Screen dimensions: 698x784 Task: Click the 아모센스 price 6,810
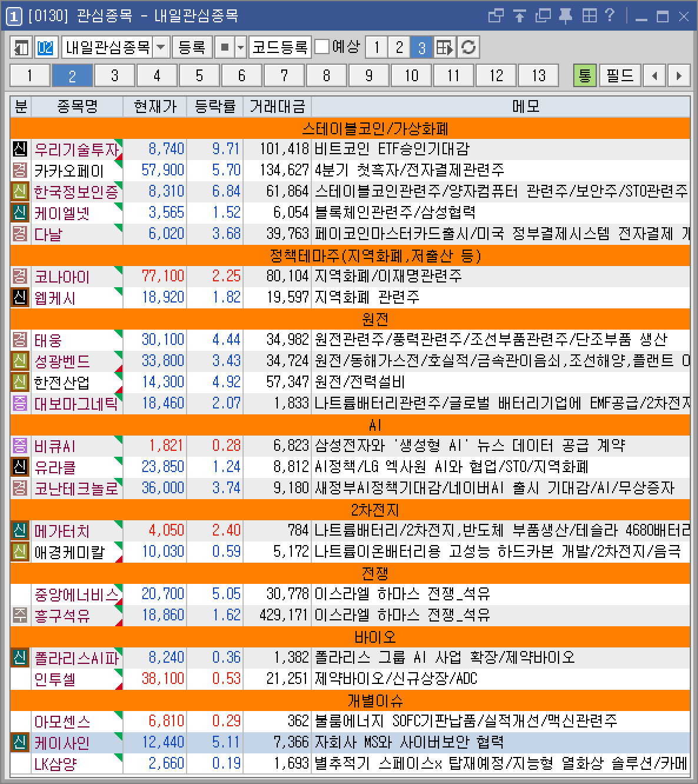click(x=167, y=721)
